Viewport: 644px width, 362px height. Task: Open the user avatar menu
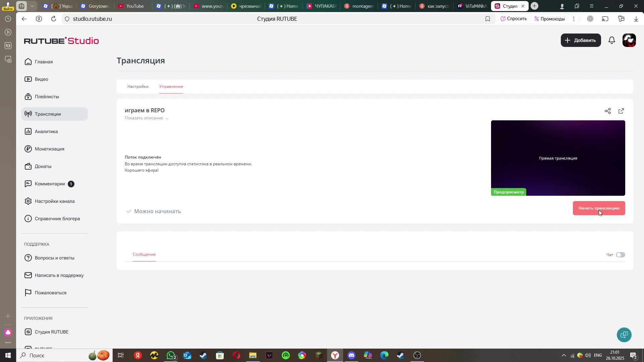pyautogui.click(x=629, y=40)
